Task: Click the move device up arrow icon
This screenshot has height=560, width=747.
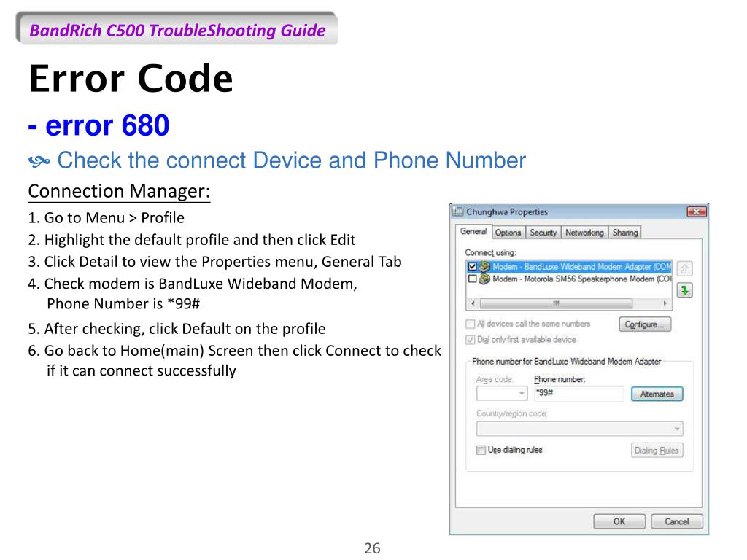Action: [684, 268]
